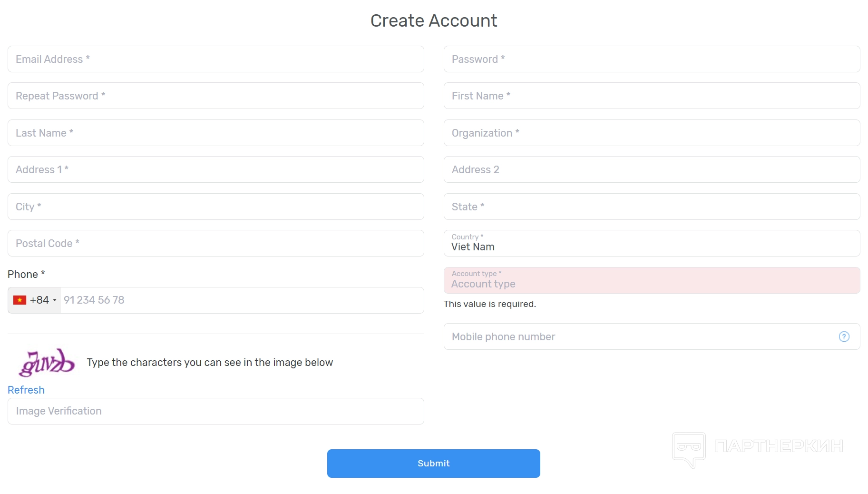This screenshot has width=868, height=494.
Task: Select the Address 1 field
Action: click(215, 170)
